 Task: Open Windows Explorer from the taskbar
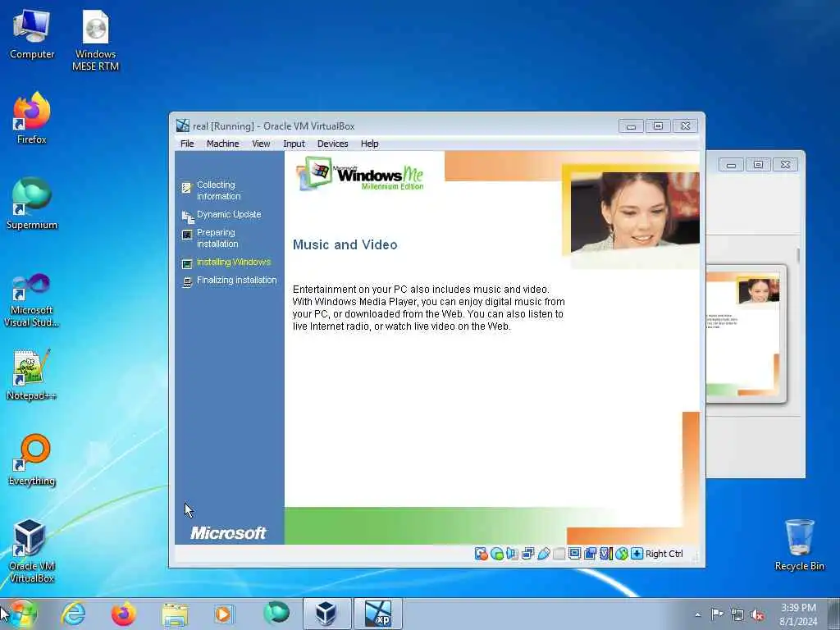pos(175,614)
